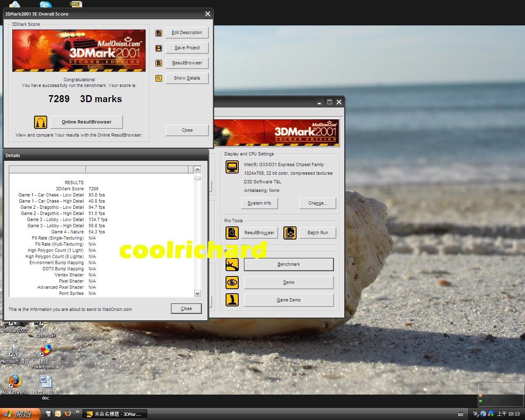Open ResultBrowser from Overall Score window
Image resolution: width=525 pixels, height=420 pixels.
[187, 63]
